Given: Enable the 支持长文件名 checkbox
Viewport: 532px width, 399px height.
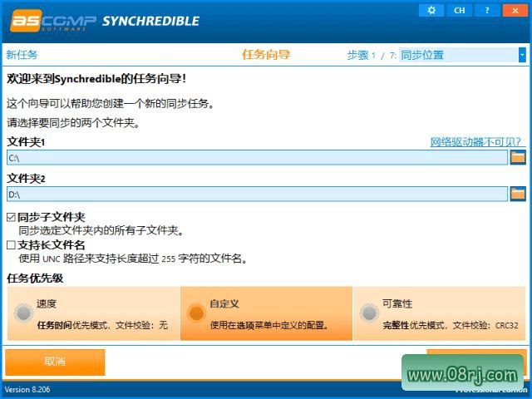Looking at the screenshot, I should click(11, 245).
